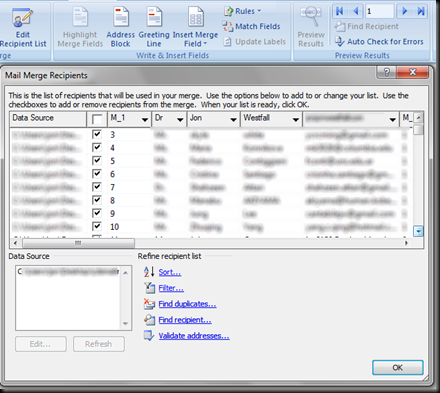Uncheck recipient row 6

[97, 174]
